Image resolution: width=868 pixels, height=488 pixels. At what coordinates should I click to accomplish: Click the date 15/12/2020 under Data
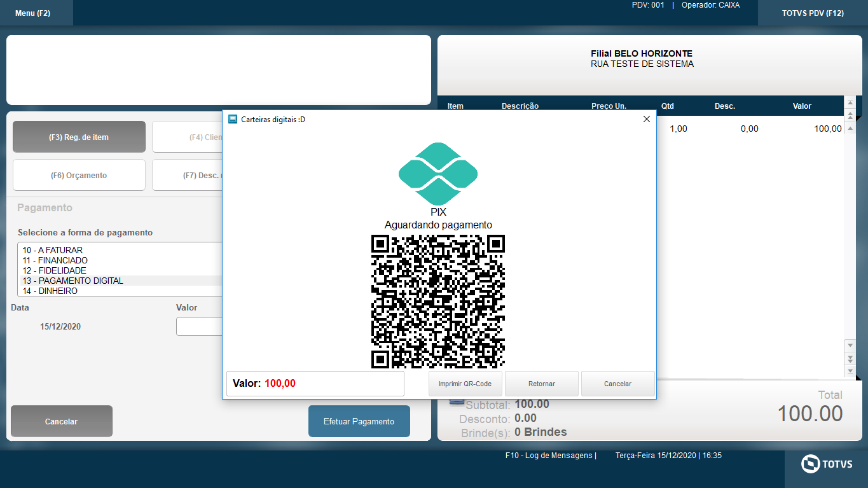click(x=60, y=326)
